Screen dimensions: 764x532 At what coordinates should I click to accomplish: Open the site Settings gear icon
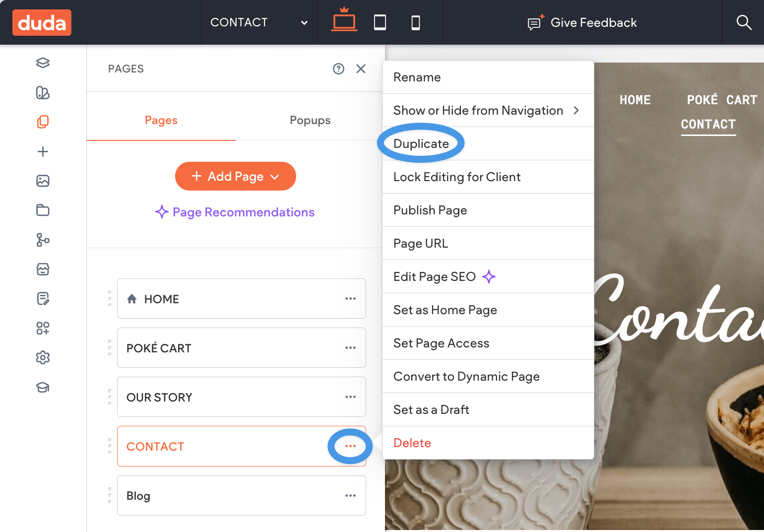(x=43, y=357)
